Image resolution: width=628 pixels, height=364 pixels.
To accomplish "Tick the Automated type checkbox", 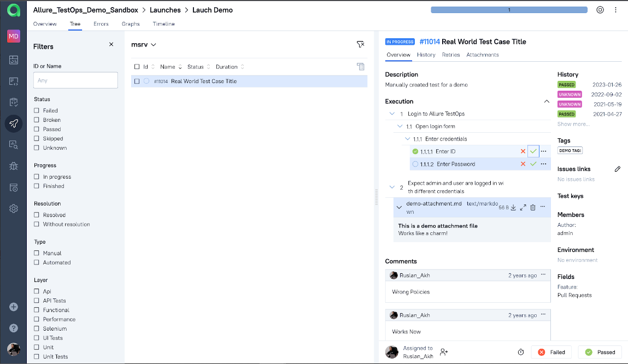I will [x=37, y=262].
